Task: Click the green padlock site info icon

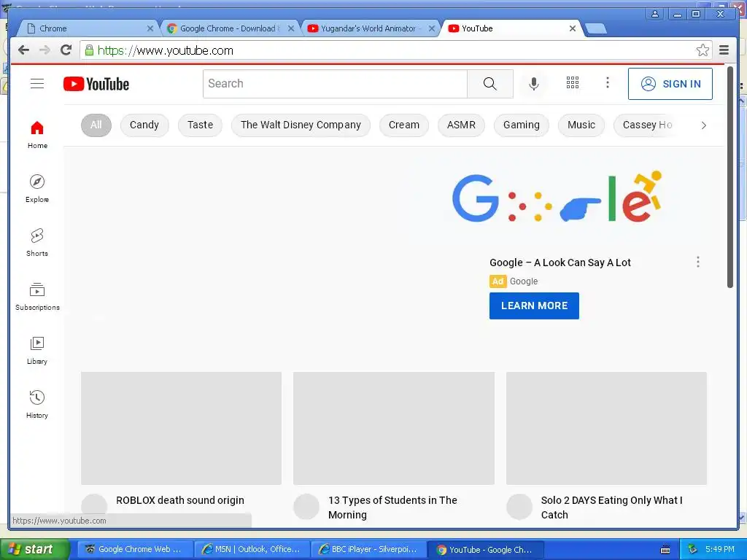Action: 89,50
